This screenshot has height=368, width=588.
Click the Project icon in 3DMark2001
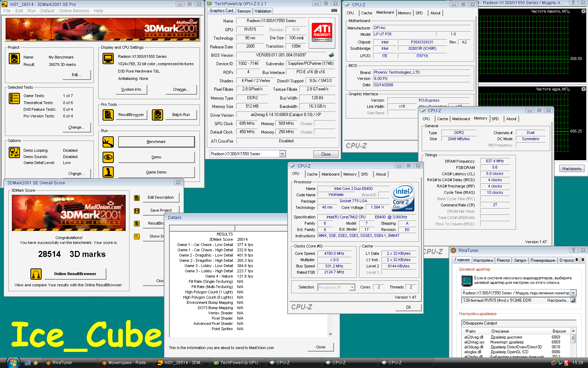(14, 59)
